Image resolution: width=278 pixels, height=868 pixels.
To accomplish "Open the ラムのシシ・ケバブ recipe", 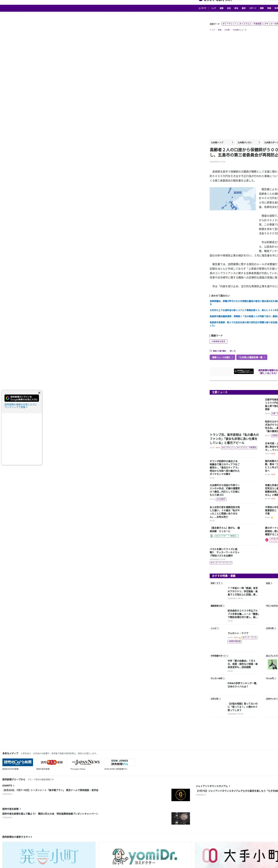I will pyautogui.click(x=238, y=633).
